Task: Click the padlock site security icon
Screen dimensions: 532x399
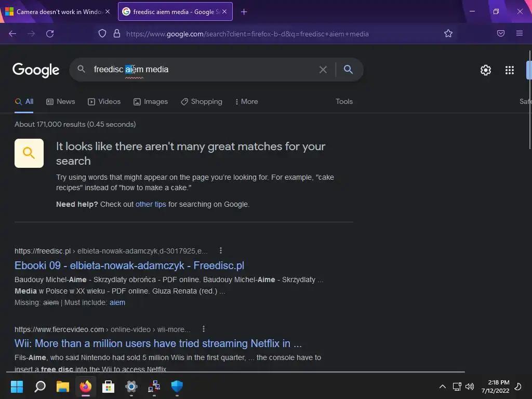Action: (117, 33)
